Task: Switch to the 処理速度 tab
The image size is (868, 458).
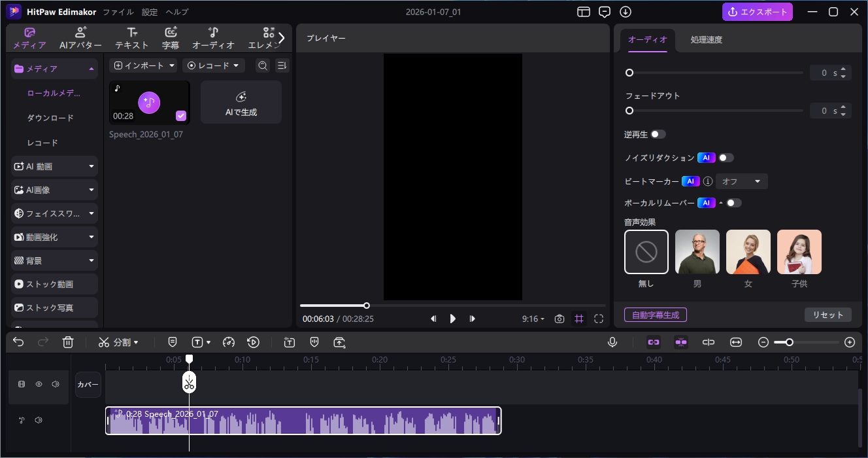Action: tap(704, 39)
